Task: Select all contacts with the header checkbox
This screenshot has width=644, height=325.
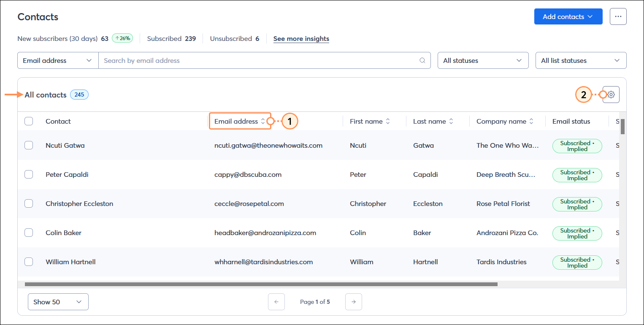Action: [29, 121]
